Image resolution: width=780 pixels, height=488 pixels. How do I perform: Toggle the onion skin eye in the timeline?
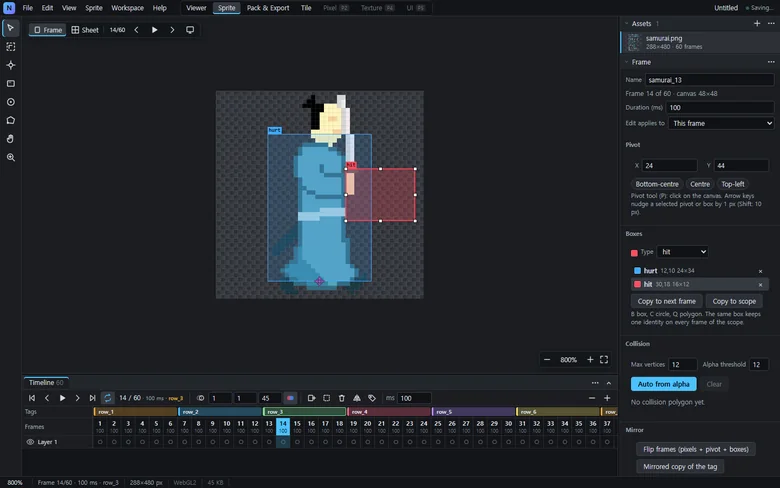pos(200,398)
